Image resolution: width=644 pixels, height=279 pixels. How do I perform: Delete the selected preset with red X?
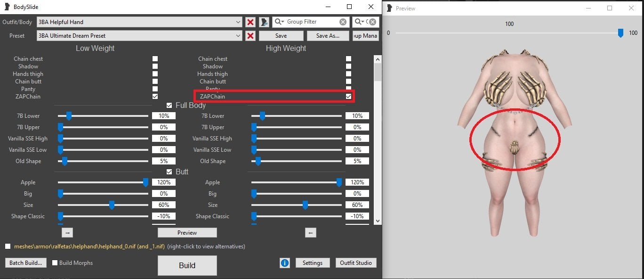250,36
